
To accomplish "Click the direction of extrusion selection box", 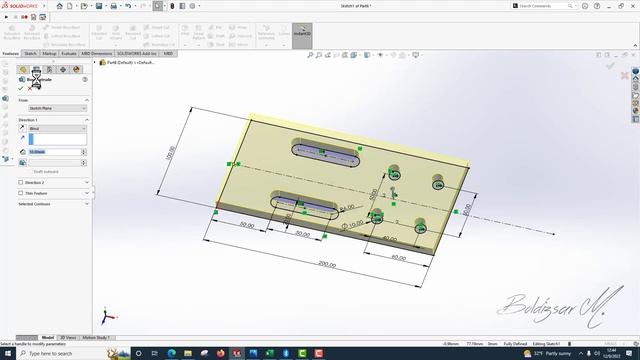I will (58, 140).
